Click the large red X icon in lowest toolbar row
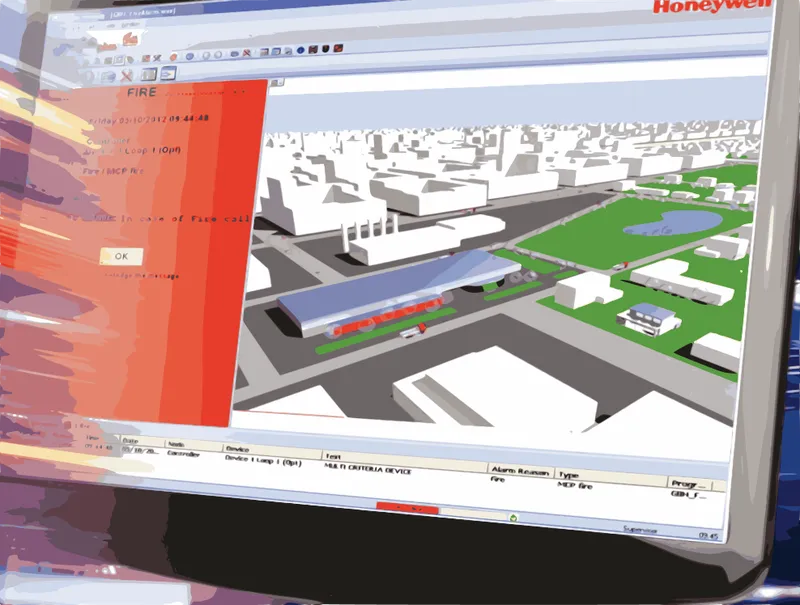The width and height of the screenshot is (800, 605). click(x=128, y=75)
